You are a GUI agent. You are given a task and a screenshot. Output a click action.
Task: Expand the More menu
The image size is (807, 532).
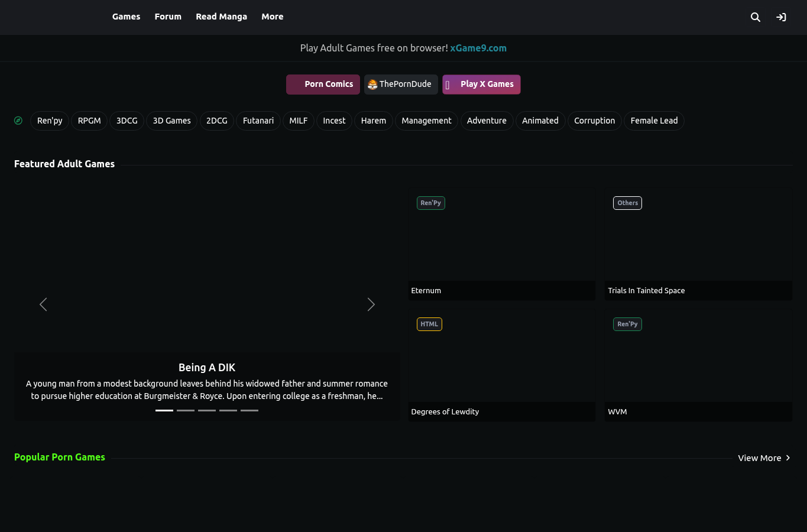(x=273, y=17)
